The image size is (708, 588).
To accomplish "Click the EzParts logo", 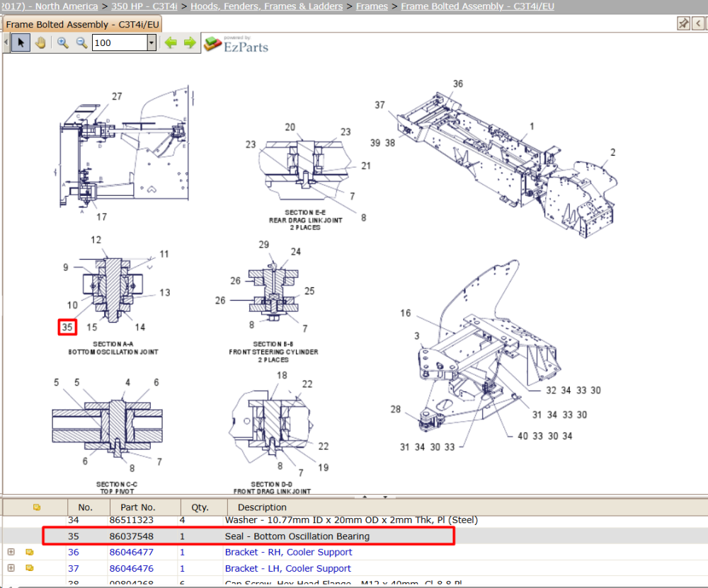I will 236,45.
